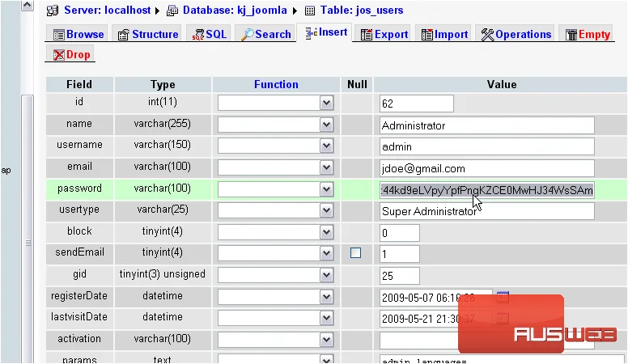This screenshot has width=628, height=364.
Task: Open the Operations tab
Action: click(x=516, y=35)
